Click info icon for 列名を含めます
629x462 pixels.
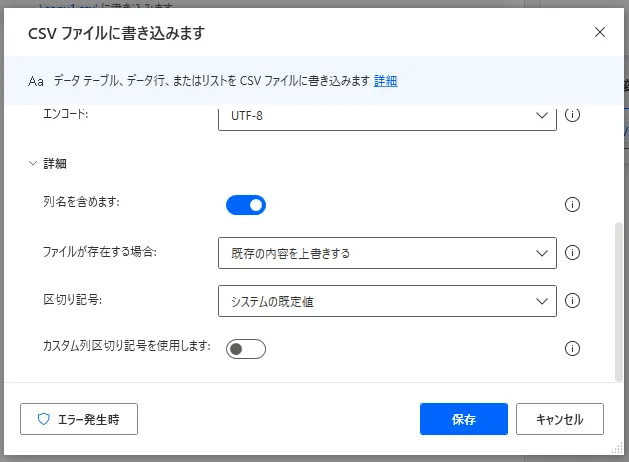point(573,205)
